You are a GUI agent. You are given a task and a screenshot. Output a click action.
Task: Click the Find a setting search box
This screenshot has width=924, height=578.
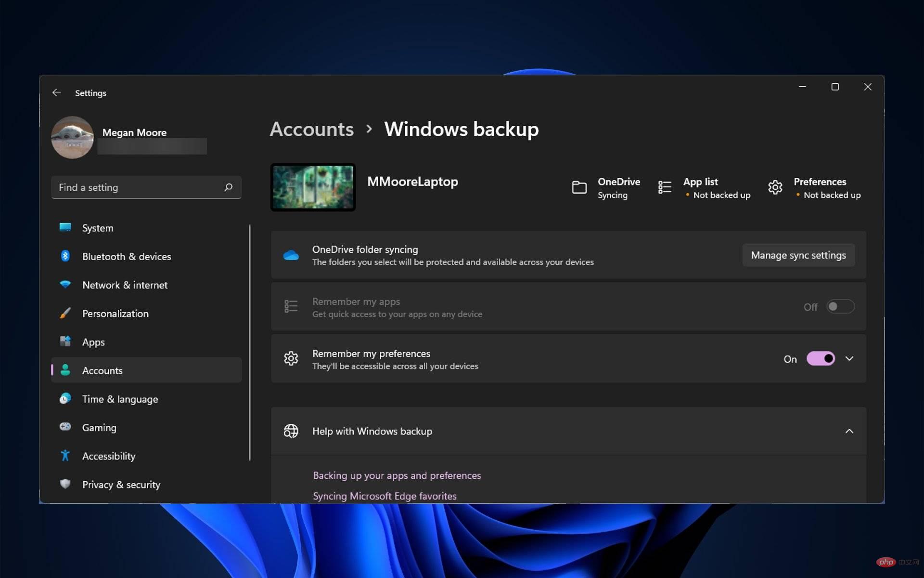tap(146, 187)
